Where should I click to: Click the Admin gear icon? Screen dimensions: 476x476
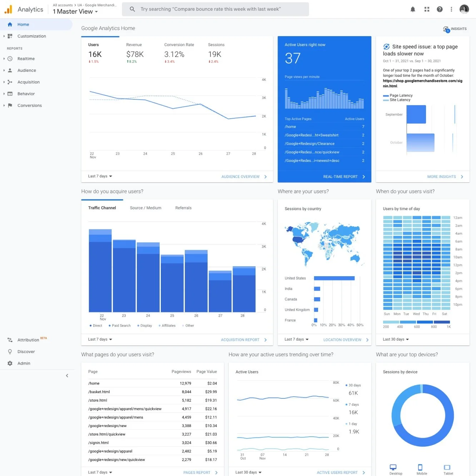tap(10, 363)
